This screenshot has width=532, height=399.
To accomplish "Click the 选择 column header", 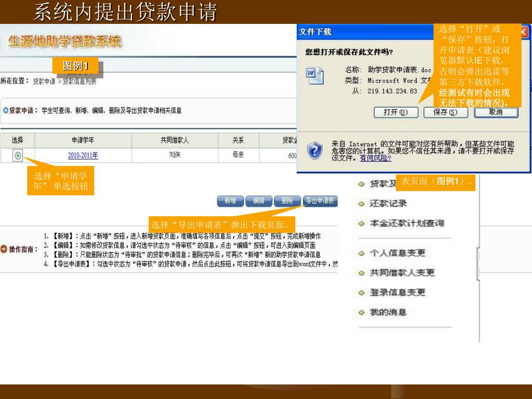I will (x=17, y=140).
